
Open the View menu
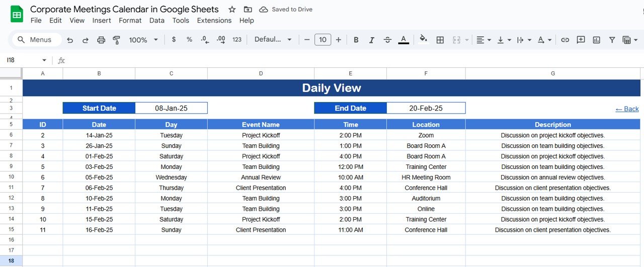tap(77, 21)
